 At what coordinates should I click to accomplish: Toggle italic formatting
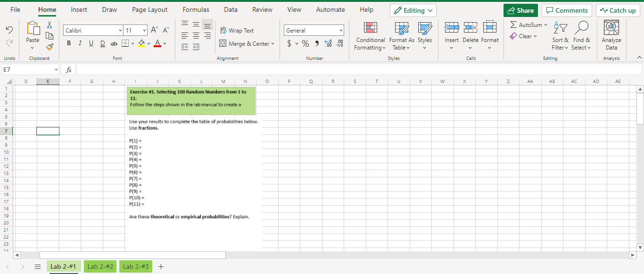80,43
